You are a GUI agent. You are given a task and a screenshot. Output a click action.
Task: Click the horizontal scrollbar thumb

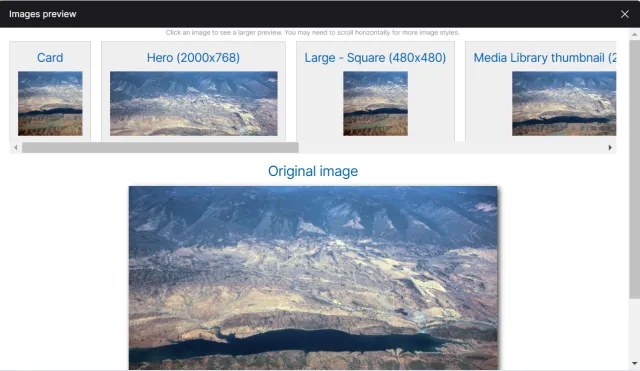click(160, 147)
